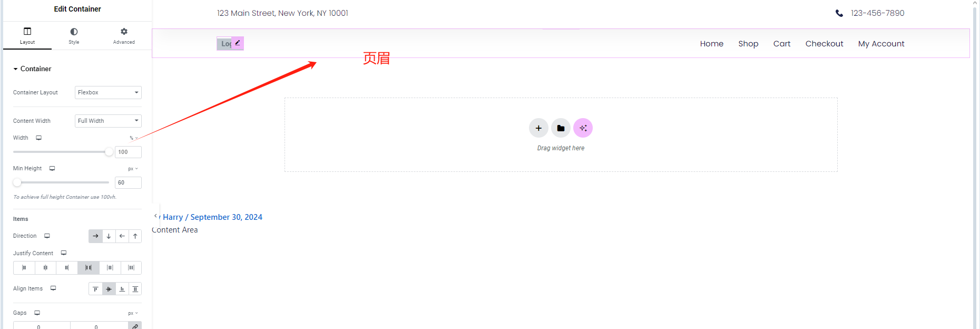Click the Min Height field showing 60
This screenshot has width=980, height=329.
(128, 182)
